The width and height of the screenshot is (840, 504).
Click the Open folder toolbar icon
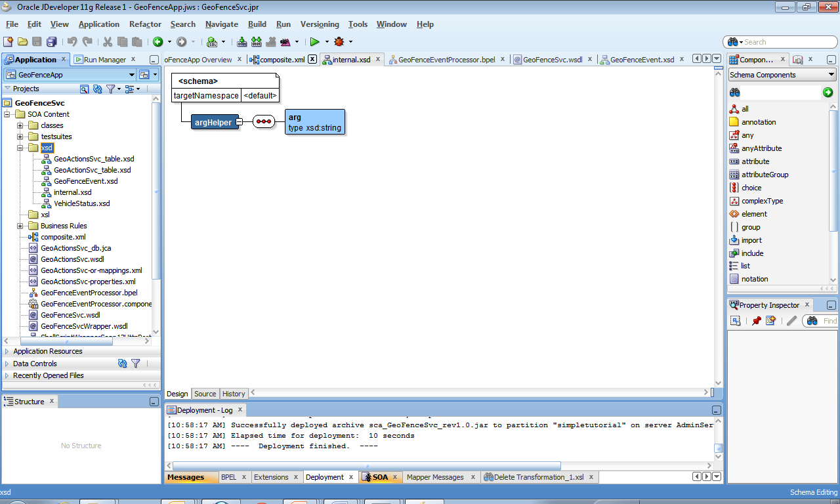pyautogui.click(x=23, y=41)
